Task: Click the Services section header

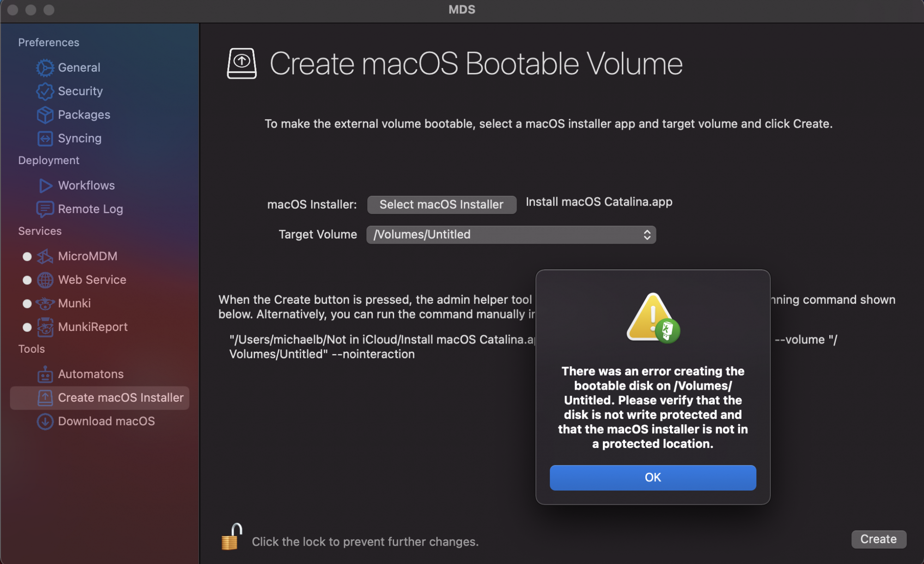Action: 40,231
